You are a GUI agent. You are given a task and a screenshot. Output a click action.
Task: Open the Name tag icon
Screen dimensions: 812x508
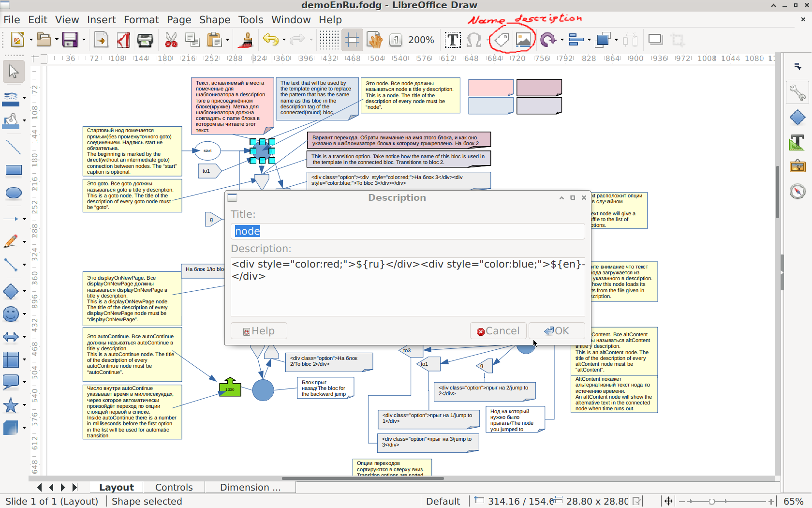coord(502,40)
